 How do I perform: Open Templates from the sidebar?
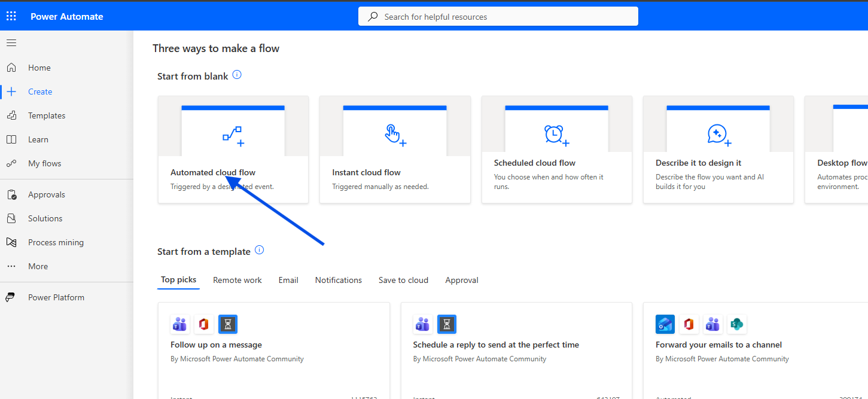(x=46, y=115)
